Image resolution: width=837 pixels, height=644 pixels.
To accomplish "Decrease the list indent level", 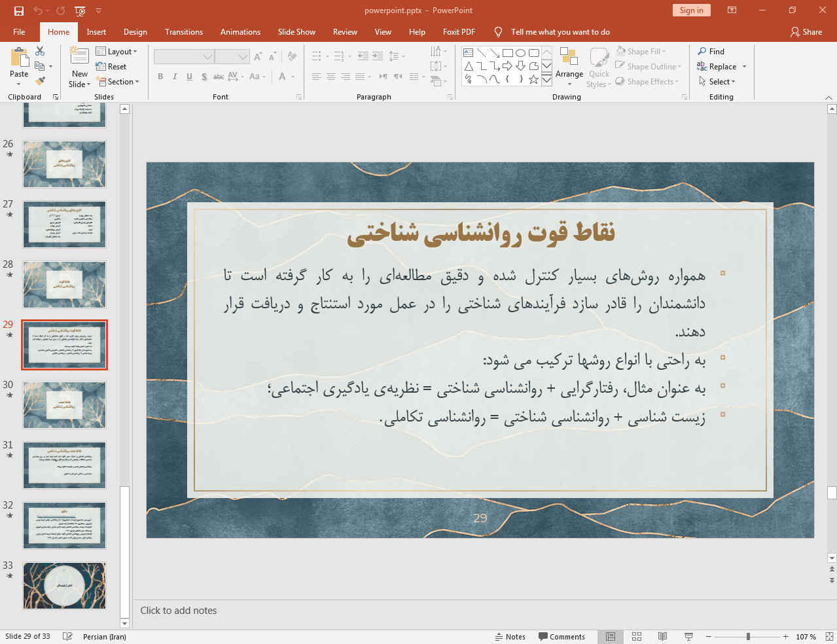I will pos(363,56).
